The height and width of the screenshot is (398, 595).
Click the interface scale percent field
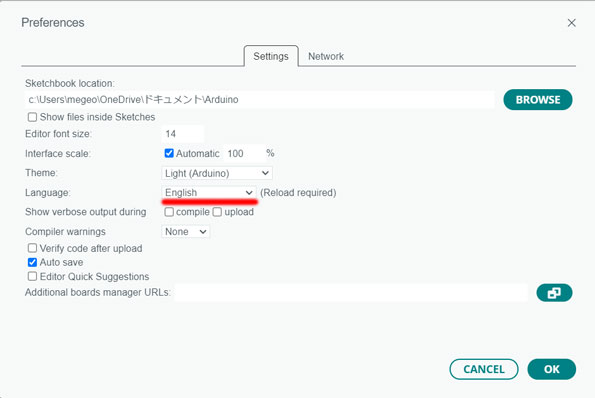tap(244, 153)
